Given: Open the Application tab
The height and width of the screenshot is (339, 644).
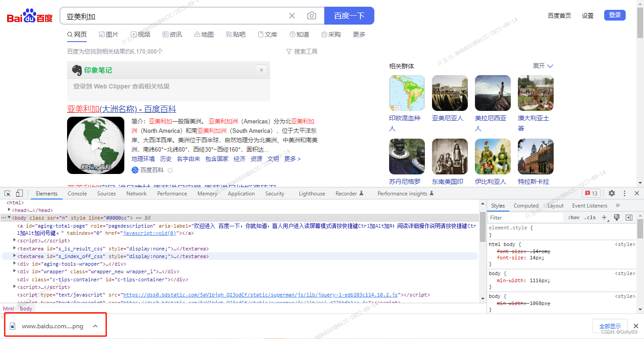Looking at the screenshot, I should pyautogui.click(x=241, y=194).
